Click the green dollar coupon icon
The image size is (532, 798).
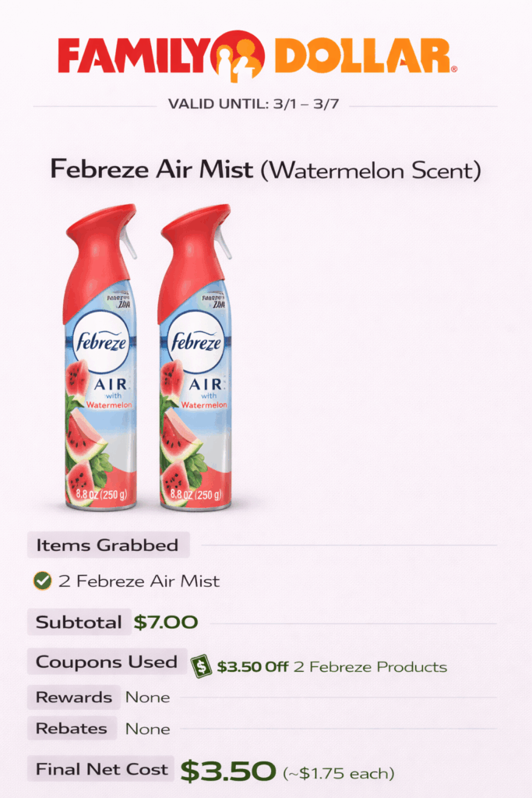coord(203,666)
